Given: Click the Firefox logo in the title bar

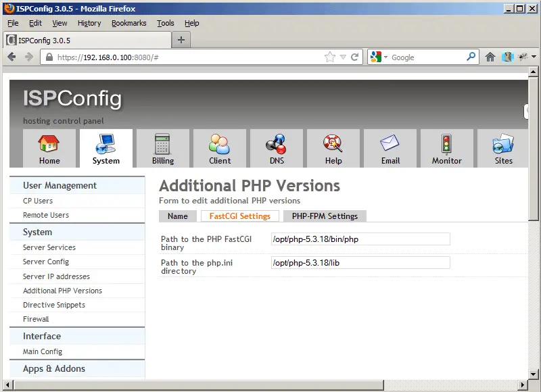Looking at the screenshot, I should pyautogui.click(x=9, y=8).
